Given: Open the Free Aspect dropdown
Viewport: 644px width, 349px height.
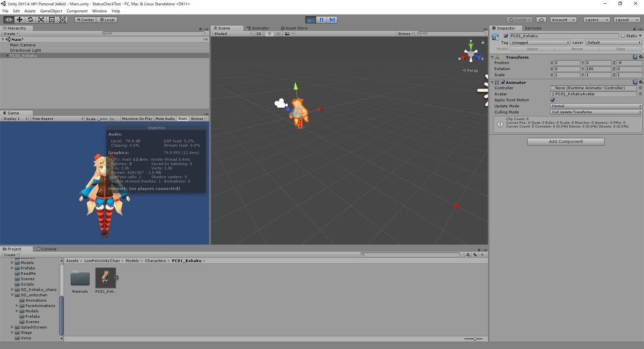Looking at the screenshot, I should point(57,119).
